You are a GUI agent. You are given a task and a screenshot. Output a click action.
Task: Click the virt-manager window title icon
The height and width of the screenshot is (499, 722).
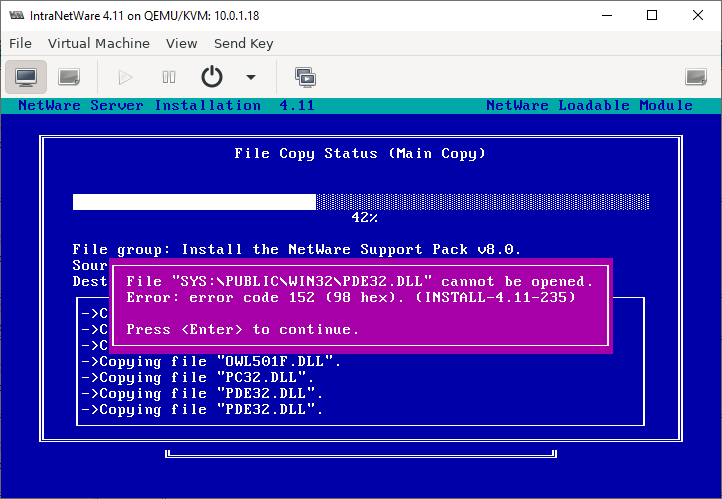coord(17,15)
